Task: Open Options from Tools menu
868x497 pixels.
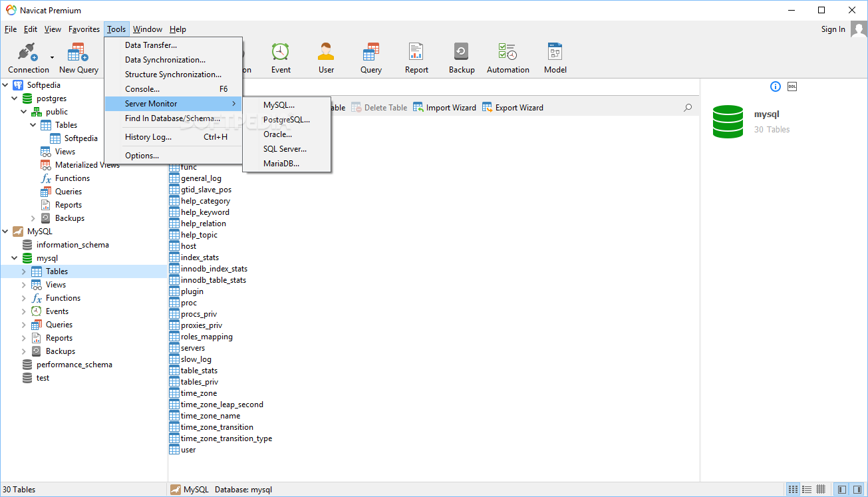Action: point(173,156)
